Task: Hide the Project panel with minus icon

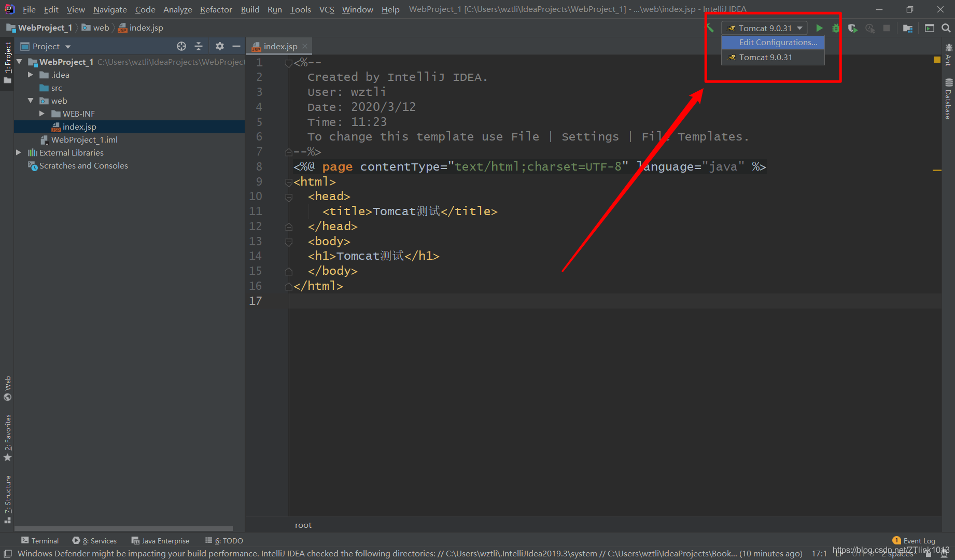Action: click(x=236, y=46)
